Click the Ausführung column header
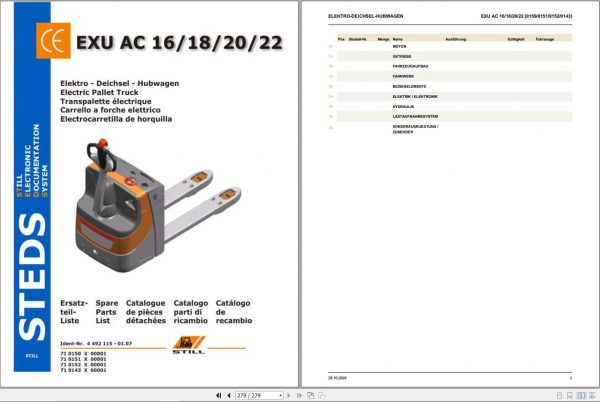Screen dimensions: 600x402 click(x=456, y=39)
